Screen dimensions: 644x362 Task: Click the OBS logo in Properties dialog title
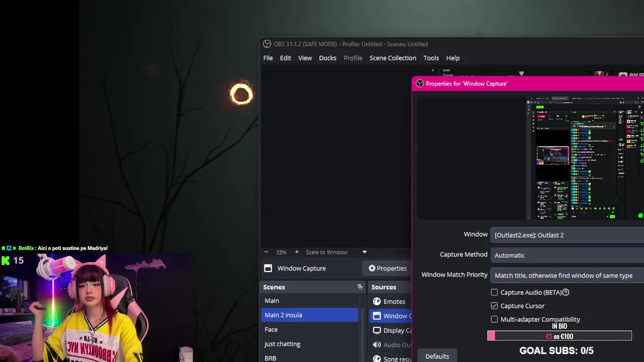pos(420,83)
